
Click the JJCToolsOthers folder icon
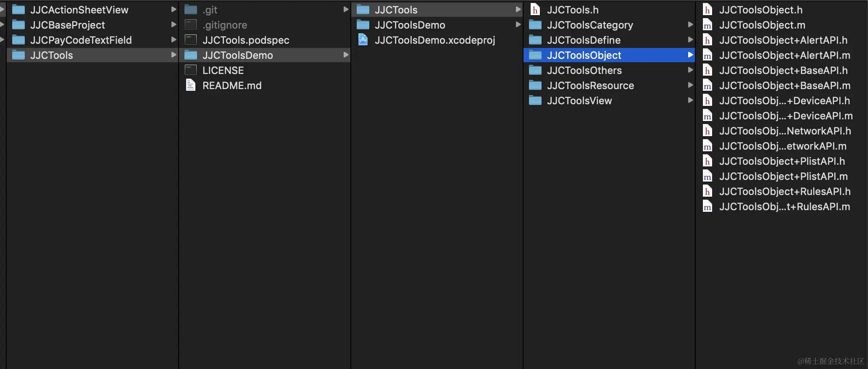point(535,70)
